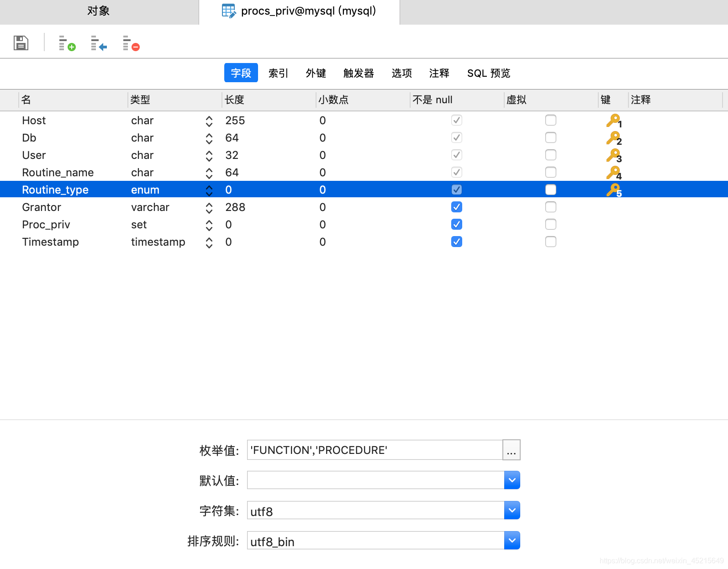The width and height of the screenshot is (728, 569).
Task: Switch to the 外键 foreign keys tab
Action: coord(316,73)
